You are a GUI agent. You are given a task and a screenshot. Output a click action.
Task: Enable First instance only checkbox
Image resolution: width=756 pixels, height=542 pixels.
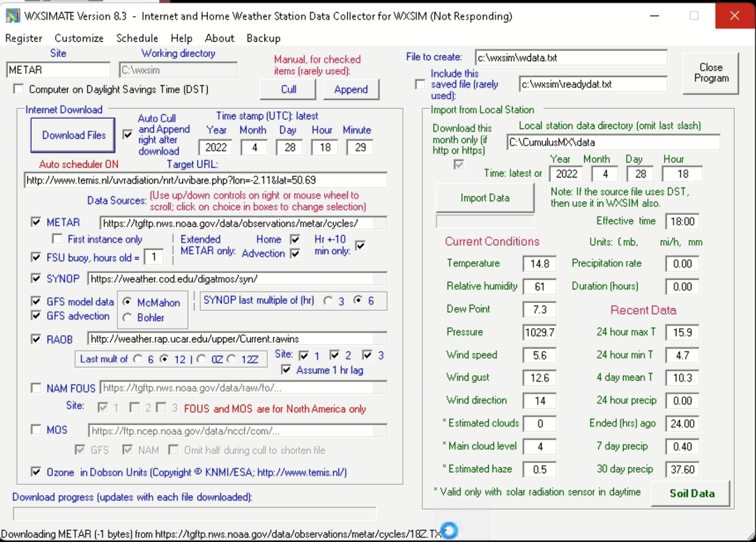[58, 239]
